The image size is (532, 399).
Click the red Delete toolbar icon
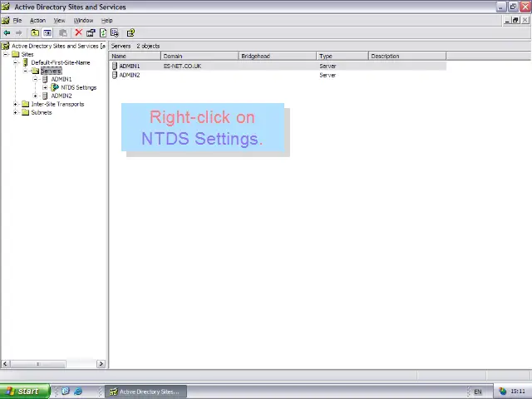78,33
